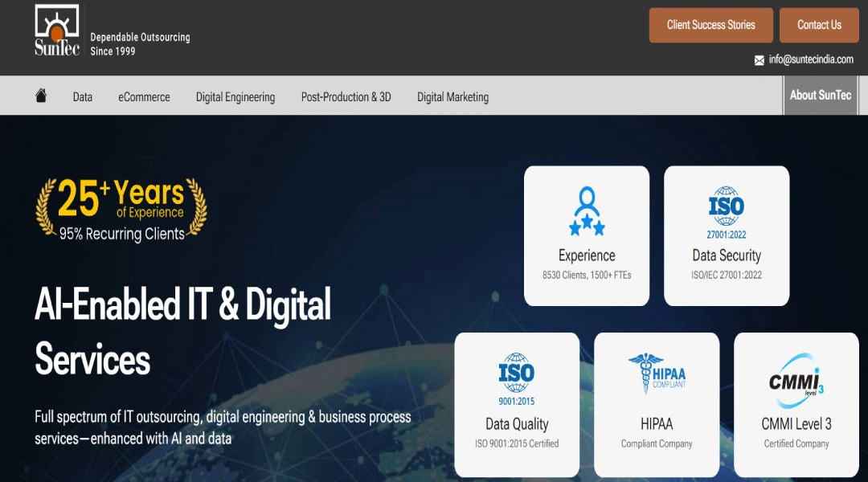The image size is (868, 482).
Task: Click the HIPAA Compliant caduceus logo
Action: click(657, 374)
